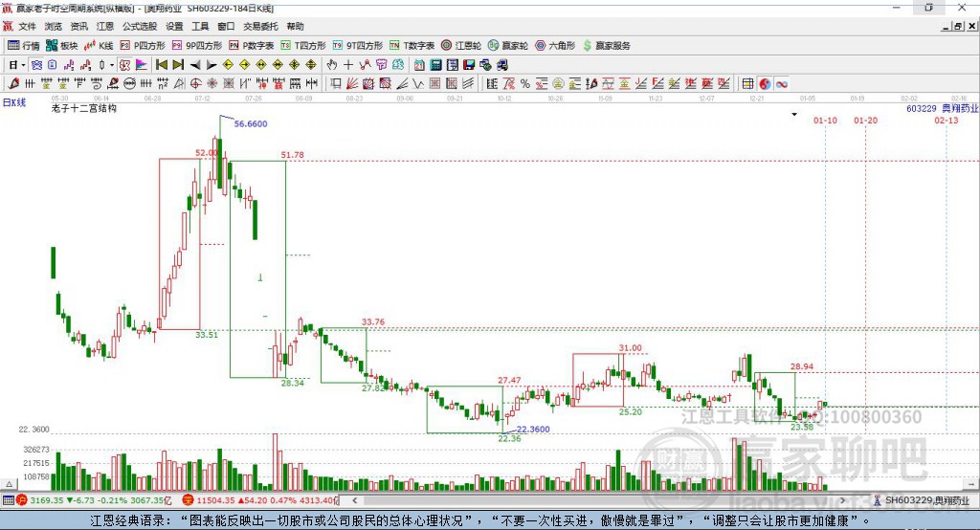This screenshot has height=530, width=980.
Task: Open the 帮助 menu
Action: [295, 26]
